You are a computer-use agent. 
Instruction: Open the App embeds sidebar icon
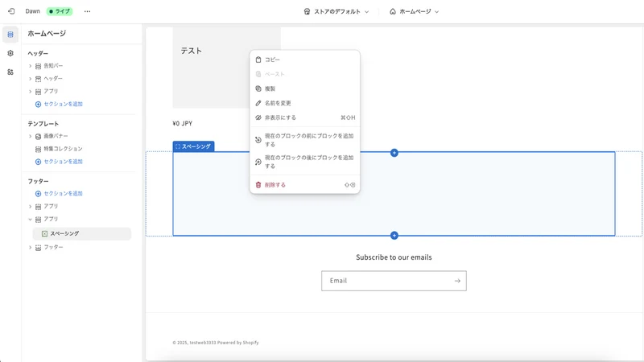10,72
